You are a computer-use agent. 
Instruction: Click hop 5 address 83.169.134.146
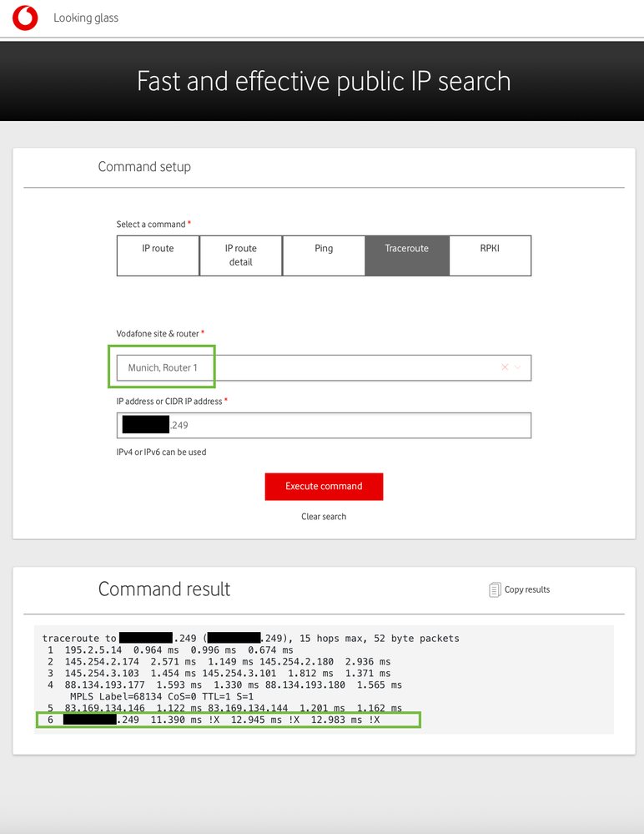point(104,708)
